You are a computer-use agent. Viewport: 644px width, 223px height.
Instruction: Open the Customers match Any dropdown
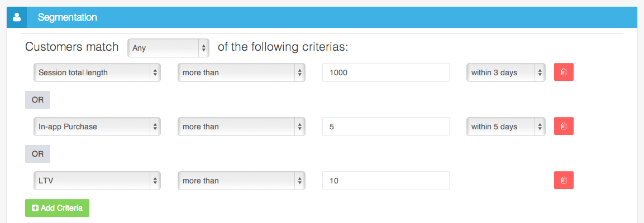pyautogui.click(x=168, y=48)
